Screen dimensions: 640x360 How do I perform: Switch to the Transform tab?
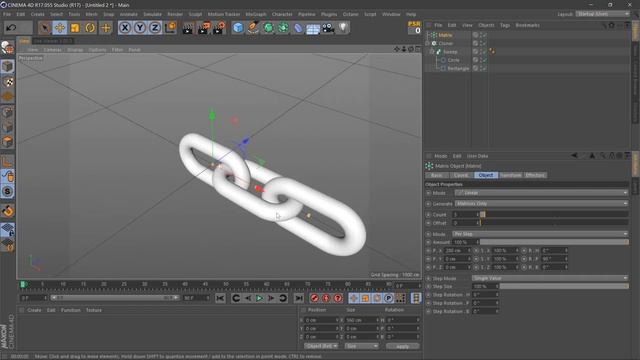point(511,175)
